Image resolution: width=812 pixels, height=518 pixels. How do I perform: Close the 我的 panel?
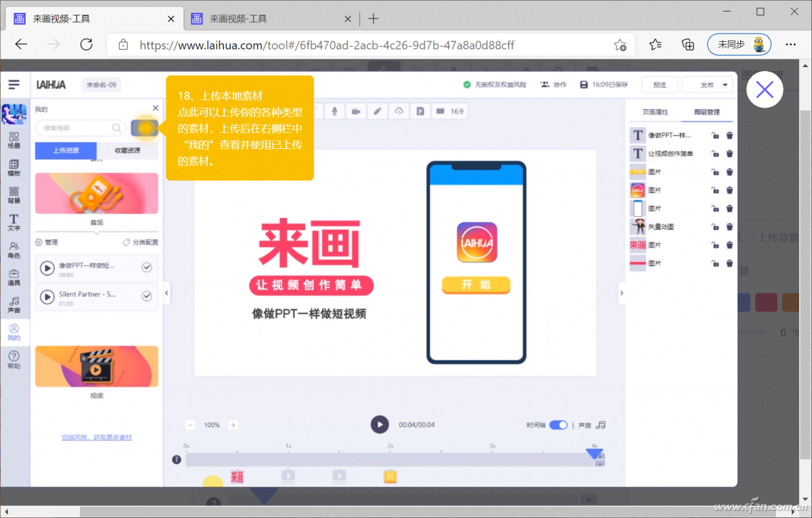(x=156, y=108)
